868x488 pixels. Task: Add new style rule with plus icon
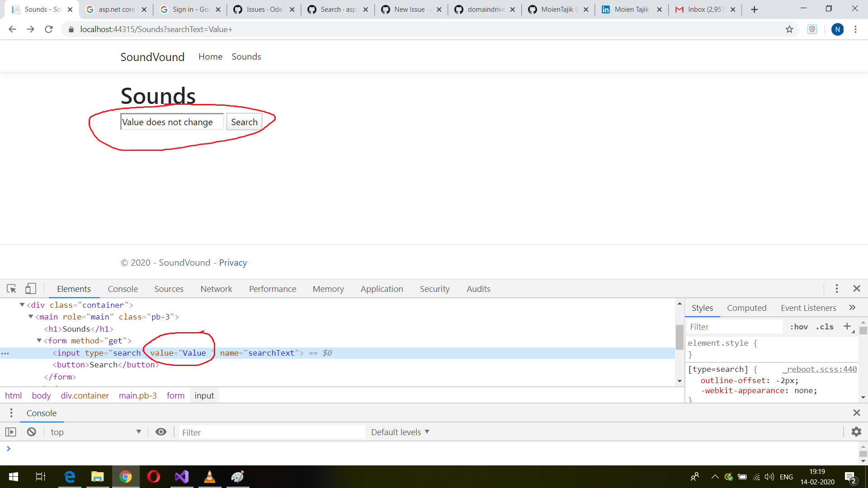[847, 326]
